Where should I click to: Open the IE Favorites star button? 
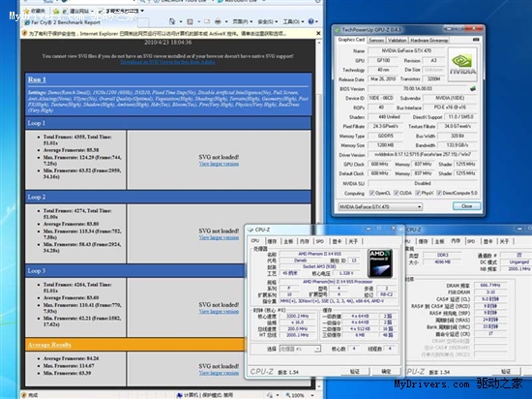pyautogui.click(x=26, y=12)
